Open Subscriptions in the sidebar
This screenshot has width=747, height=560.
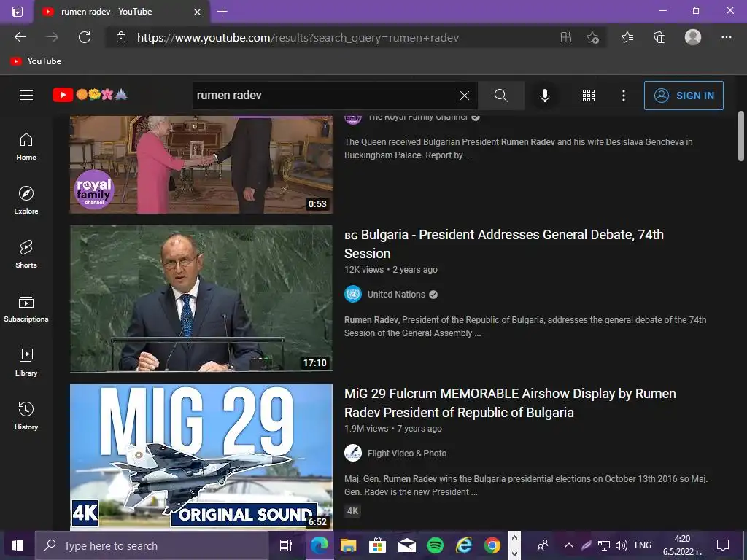26,308
